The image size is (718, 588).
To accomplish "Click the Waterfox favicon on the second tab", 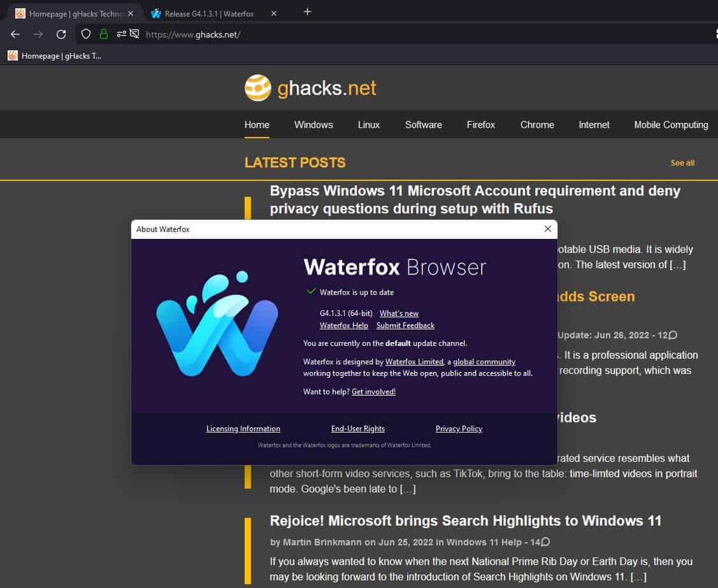I will click(x=155, y=12).
